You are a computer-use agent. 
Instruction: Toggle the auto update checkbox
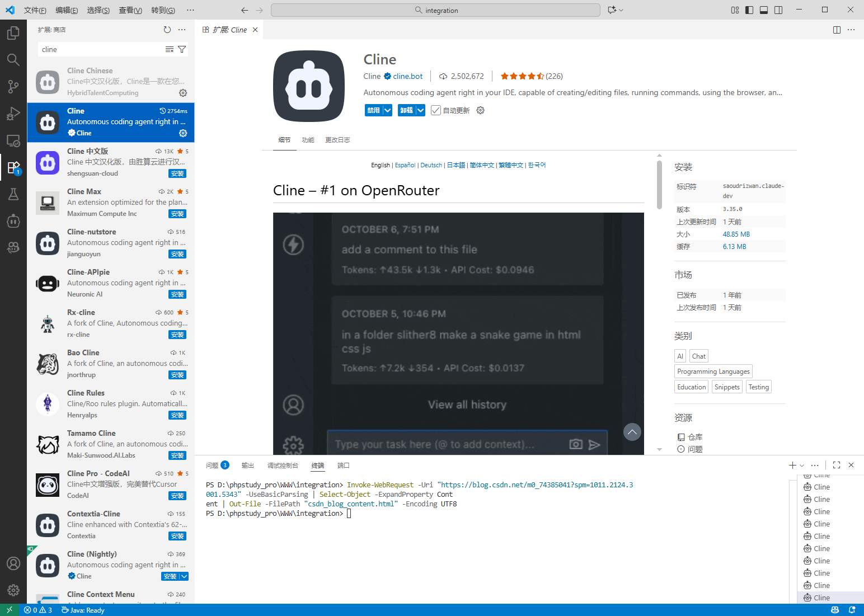click(x=436, y=110)
